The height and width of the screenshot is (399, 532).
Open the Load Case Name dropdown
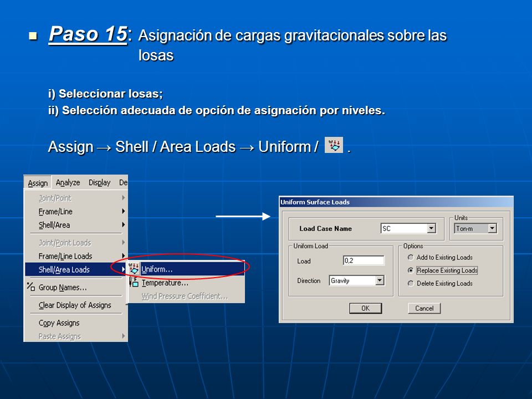click(x=431, y=228)
